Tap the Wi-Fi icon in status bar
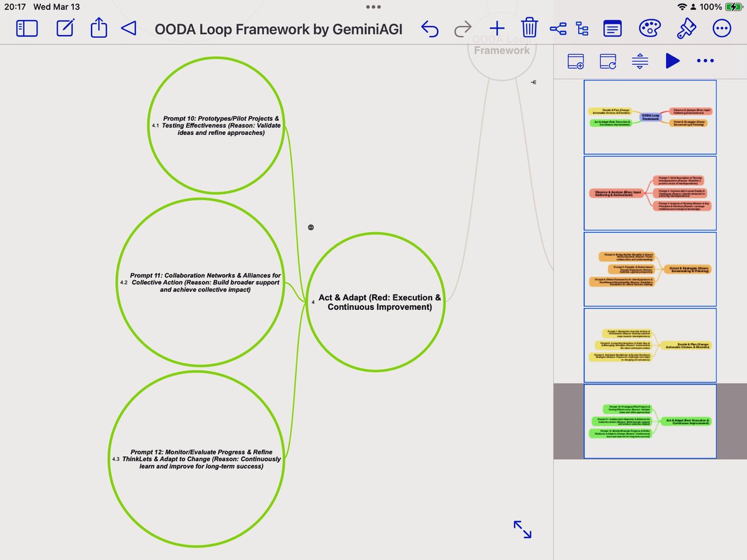Viewport: 747px width, 560px height. (683, 7)
